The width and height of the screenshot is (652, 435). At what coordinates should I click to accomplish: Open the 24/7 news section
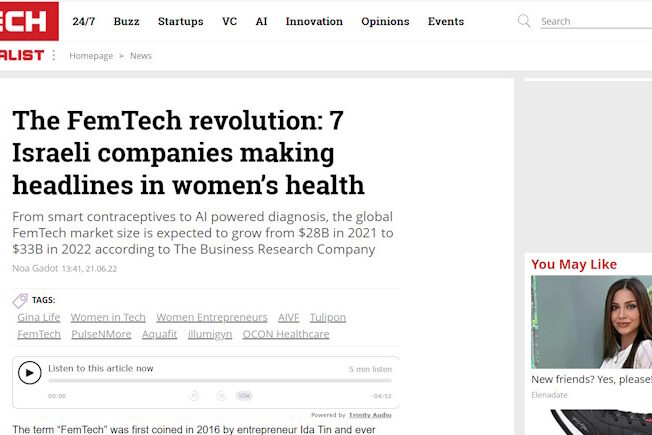pyautogui.click(x=84, y=21)
